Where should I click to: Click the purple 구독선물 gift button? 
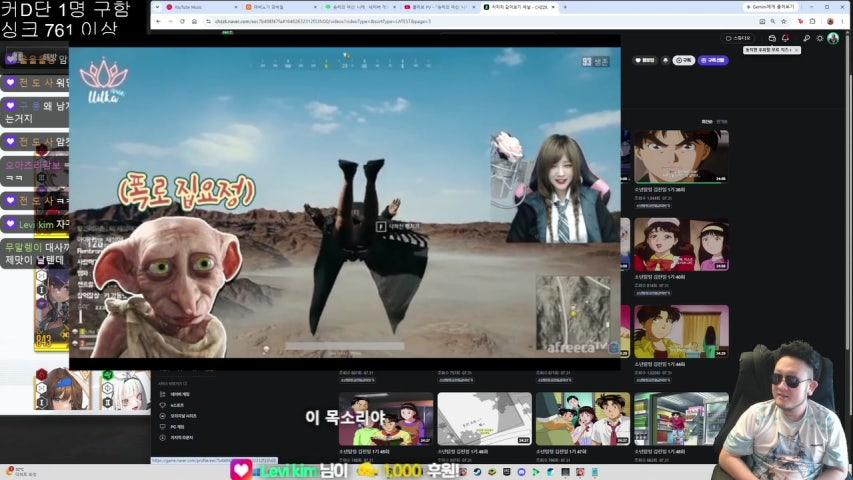click(713, 60)
